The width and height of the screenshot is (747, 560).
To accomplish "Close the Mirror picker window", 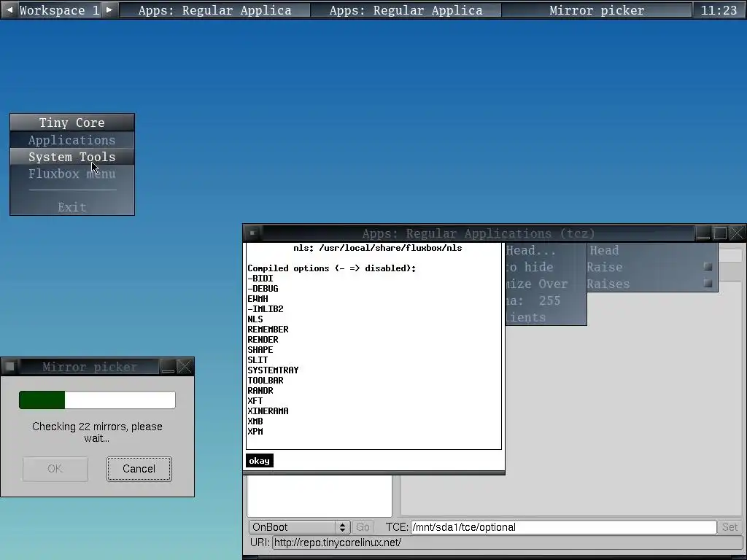I will point(185,366).
